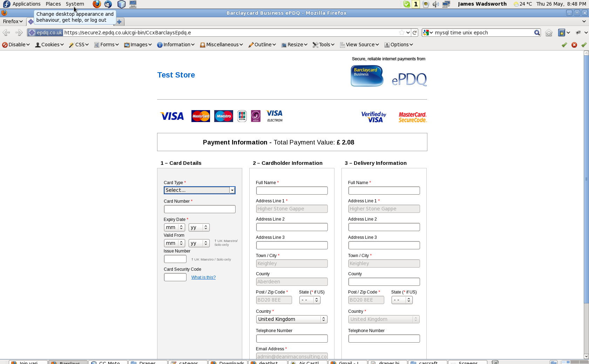This screenshot has width=589, height=364.
Task: Click the Test Store title link
Action: coord(176,75)
